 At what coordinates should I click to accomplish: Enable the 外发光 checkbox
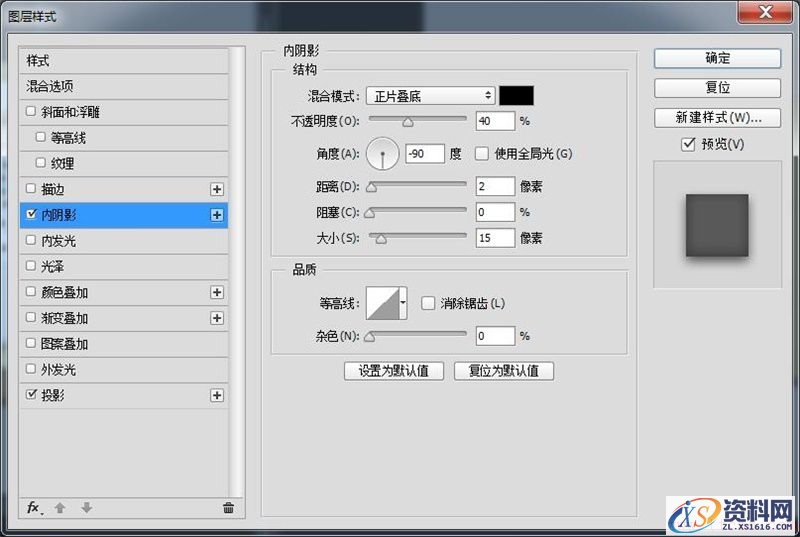(x=31, y=369)
